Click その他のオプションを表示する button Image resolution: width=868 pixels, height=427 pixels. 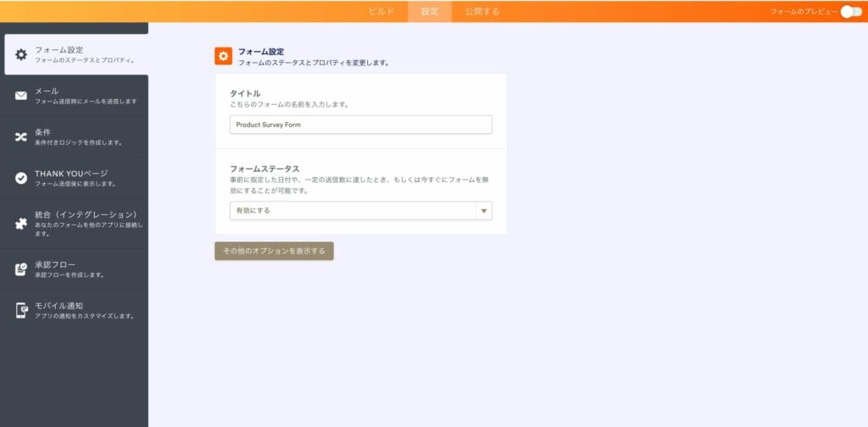tap(274, 251)
